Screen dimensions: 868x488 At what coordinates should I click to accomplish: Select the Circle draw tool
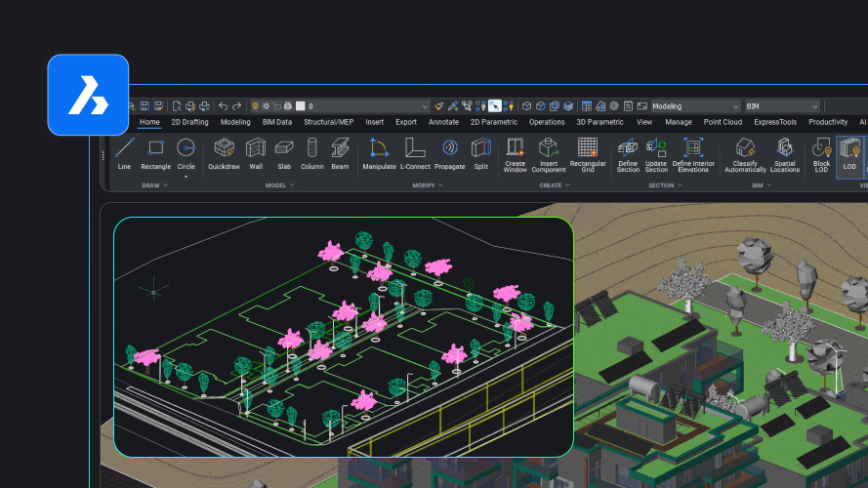[x=186, y=154]
